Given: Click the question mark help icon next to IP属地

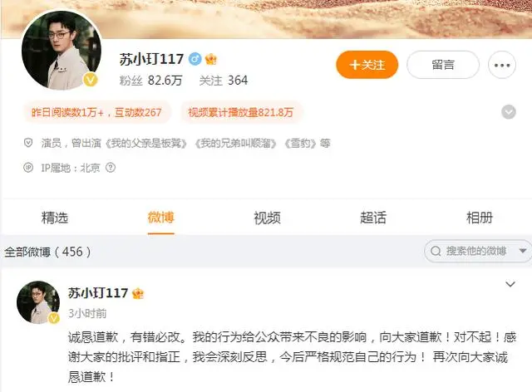Looking at the screenshot, I should tap(111, 168).
